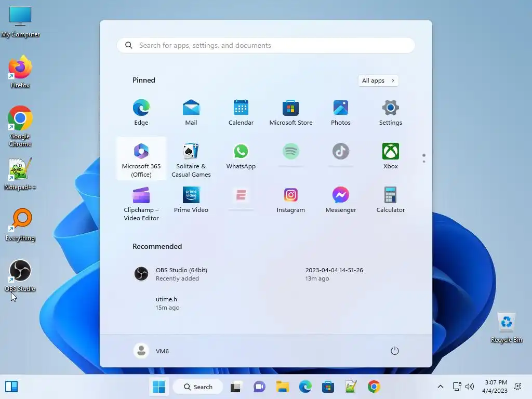Open the pinned Prime Video app
532x399 pixels.
(x=191, y=200)
